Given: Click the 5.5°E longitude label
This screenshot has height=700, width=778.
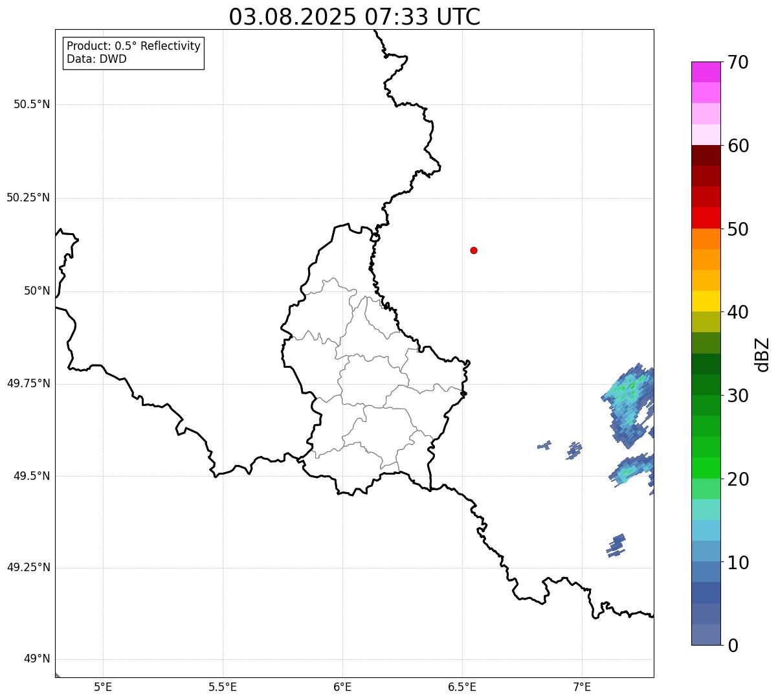Looking at the screenshot, I should coord(223,686).
